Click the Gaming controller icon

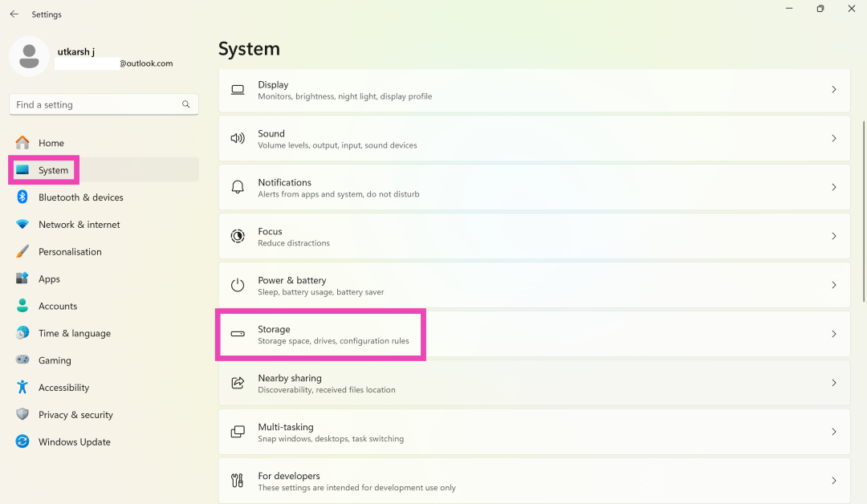(x=22, y=360)
